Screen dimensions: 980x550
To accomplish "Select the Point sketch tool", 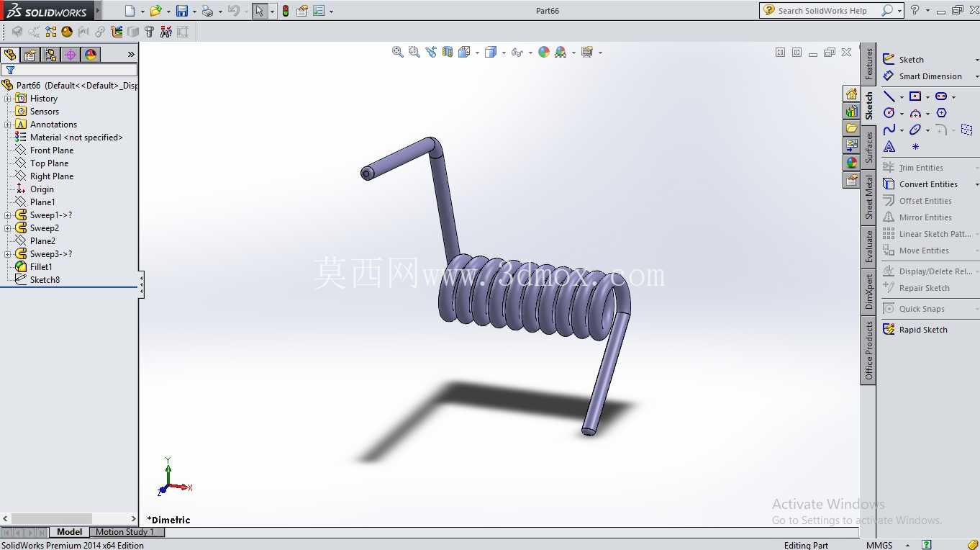I will [x=915, y=146].
